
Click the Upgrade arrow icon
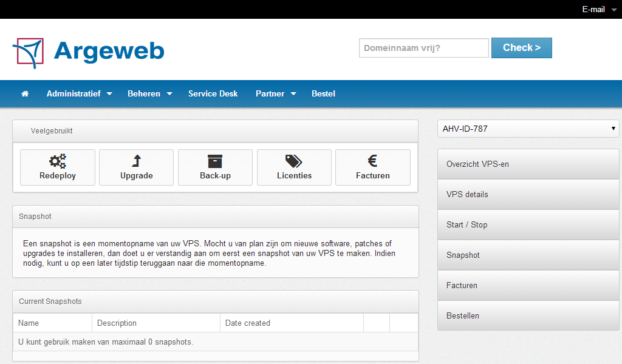pyautogui.click(x=137, y=161)
